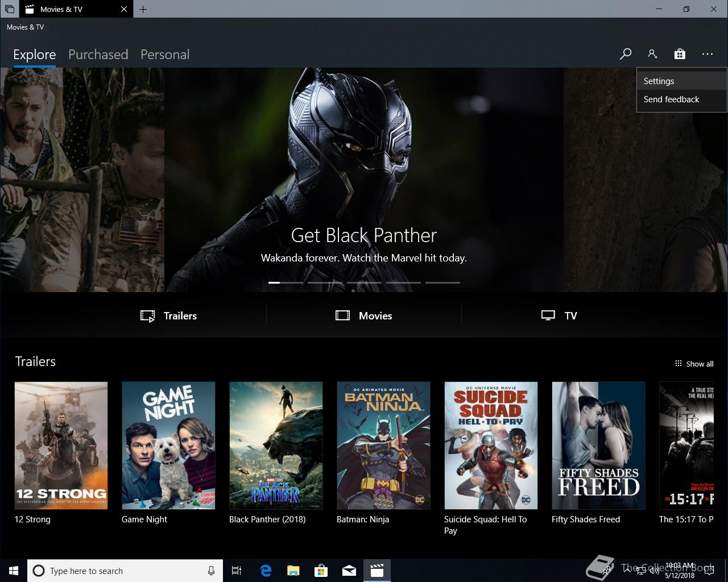The width and height of the screenshot is (728, 582).
Task: Open the tab list icon in title bar
Action: pyautogui.click(x=10, y=9)
